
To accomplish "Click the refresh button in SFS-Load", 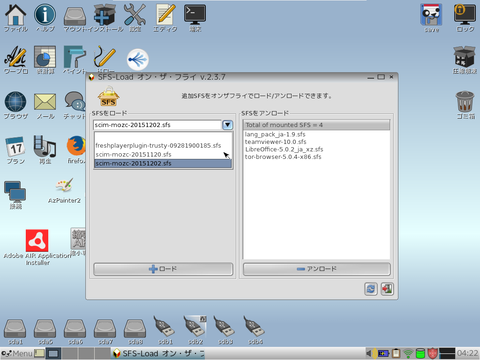I will click(x=371, y=289).
